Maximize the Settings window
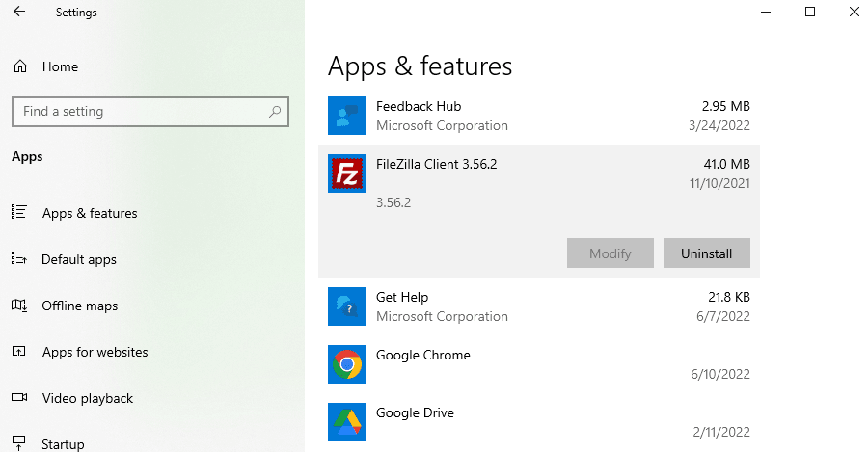Viewport: 868px width, 452px height. click(x=810, y=12)
